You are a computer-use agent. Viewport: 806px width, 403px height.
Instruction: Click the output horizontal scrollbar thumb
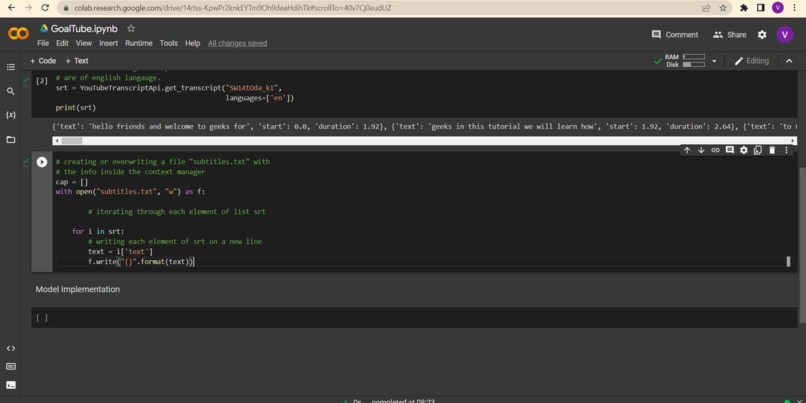click(x=71, y=140)
